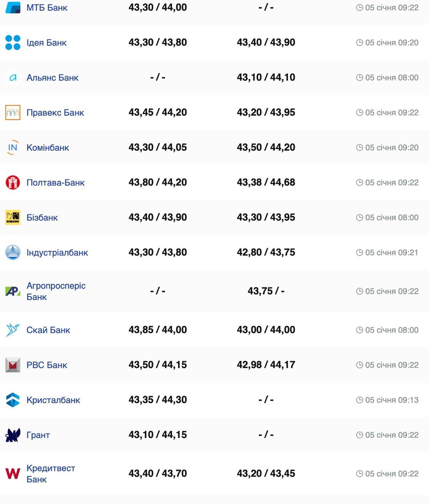
Task: Click Кредитвест Банк rate 43,40 / 43,70
Action: tap(157, 473)
